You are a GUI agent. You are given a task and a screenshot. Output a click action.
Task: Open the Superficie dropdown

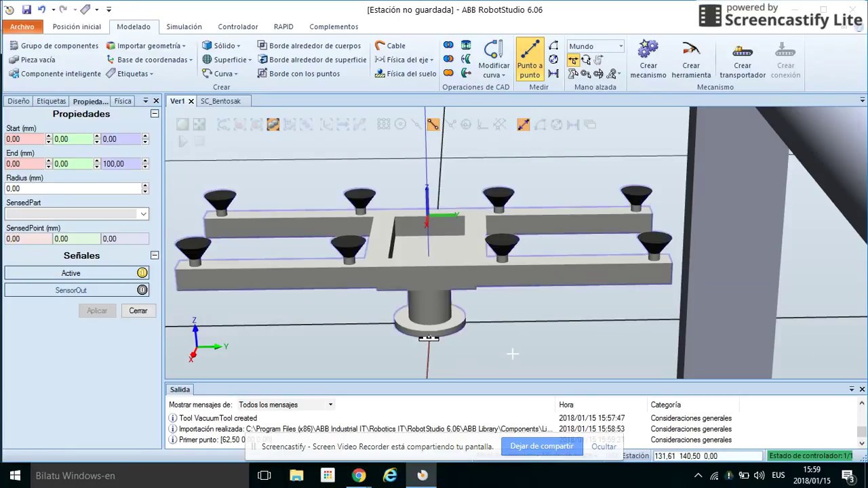click(x=226, y=60)
